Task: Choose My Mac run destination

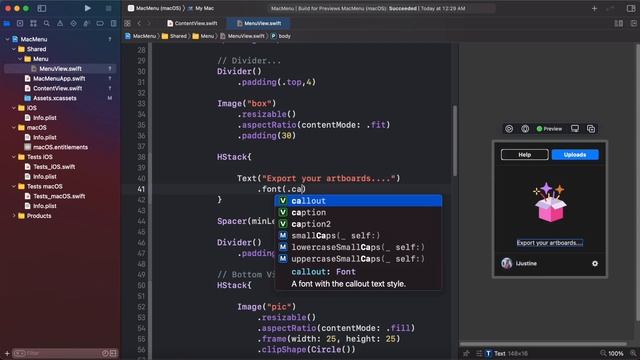Action: coord(201,8)
